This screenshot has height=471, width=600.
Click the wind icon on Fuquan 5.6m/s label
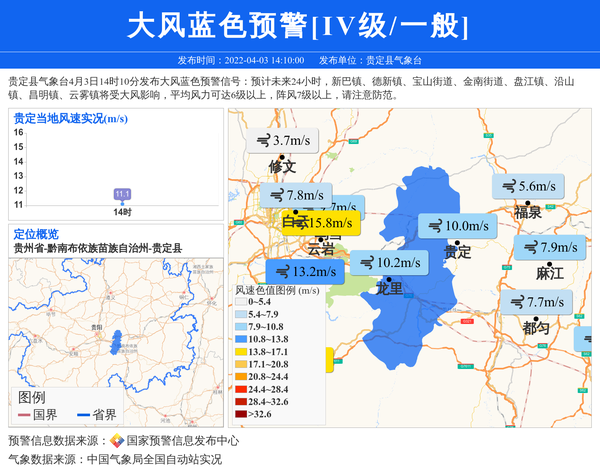(x=508, y=186)
